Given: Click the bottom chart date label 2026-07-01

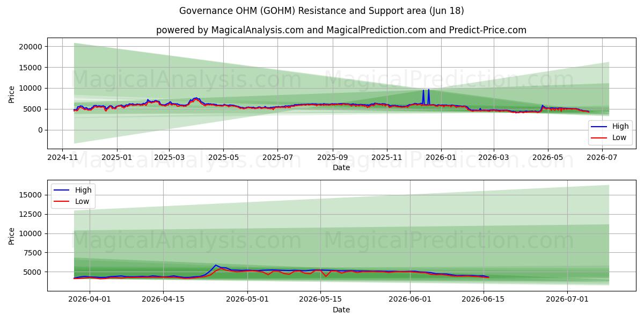Looking at the screenshot, I should point(568,299).
